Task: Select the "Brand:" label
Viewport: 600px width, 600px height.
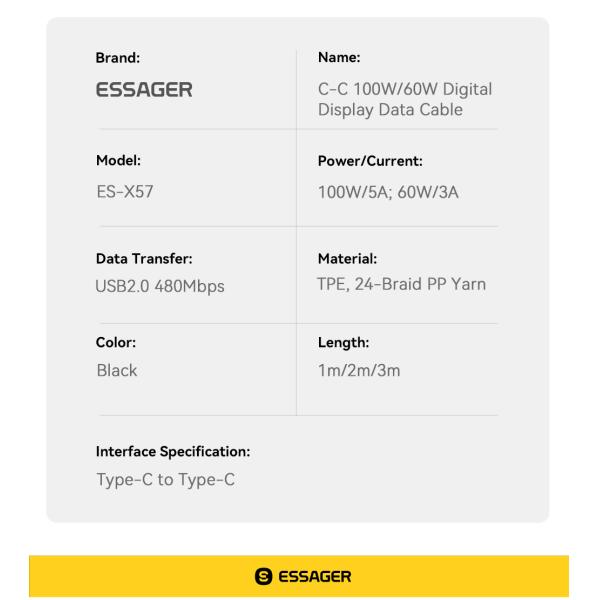Action: pos(118,59)
